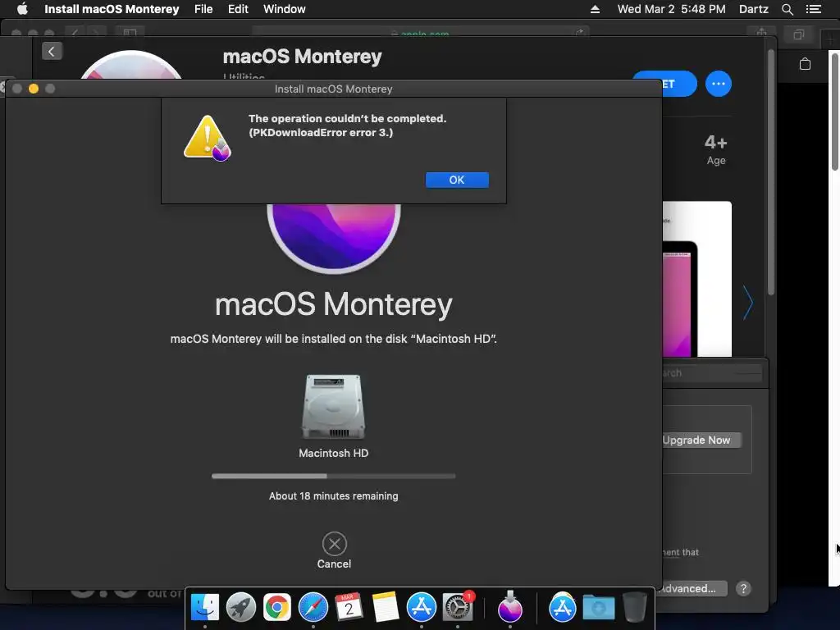Click the eject icon in menu bar
Image resolution: width=840 pixels, height=630 pixels.
[x=595, y=9]
